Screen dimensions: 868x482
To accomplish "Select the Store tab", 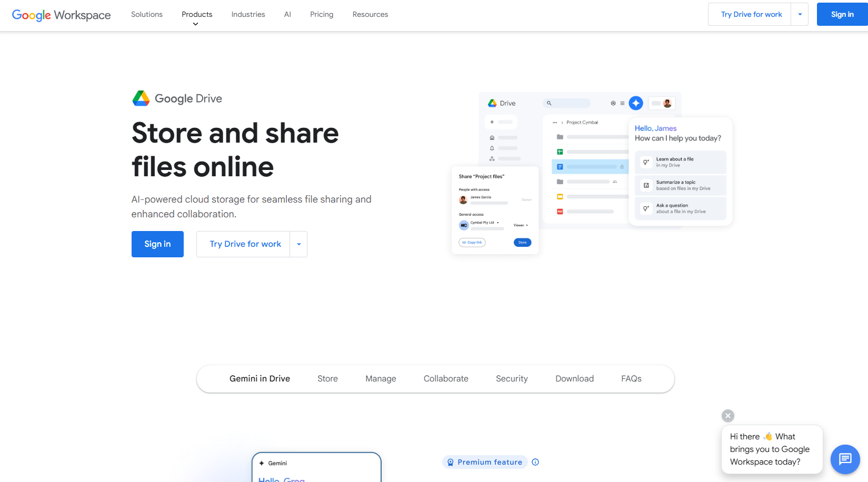I will [x=327, y=379].
